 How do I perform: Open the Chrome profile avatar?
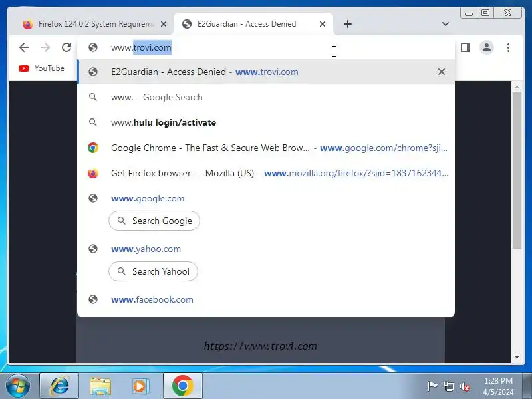(x=487, y=47)
